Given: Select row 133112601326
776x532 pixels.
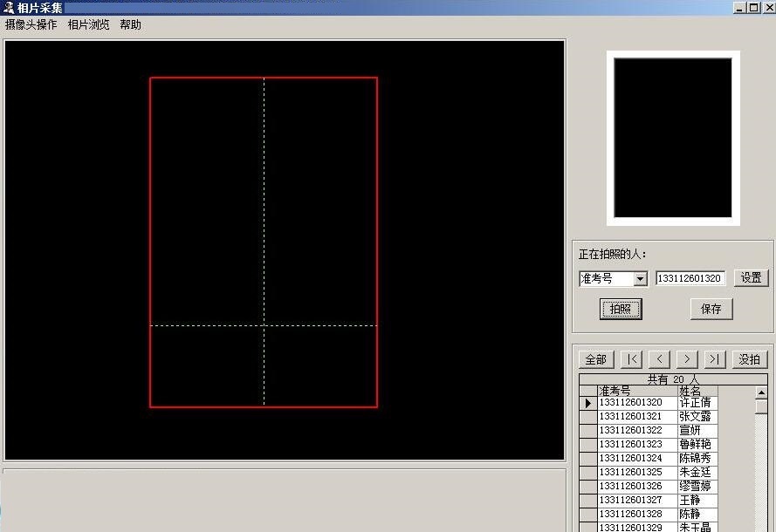Looking at the screenshot, I should click(649, 486).
